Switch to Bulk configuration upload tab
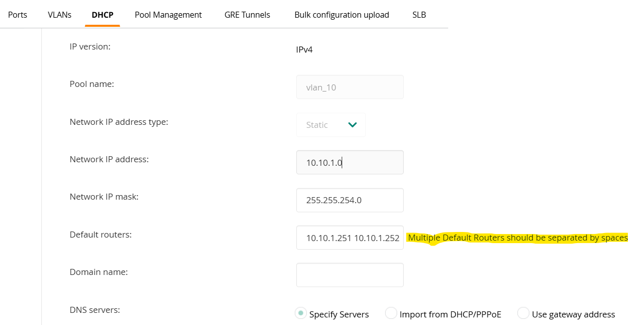Screen dimensions: 644x325 tap(342, 15)
